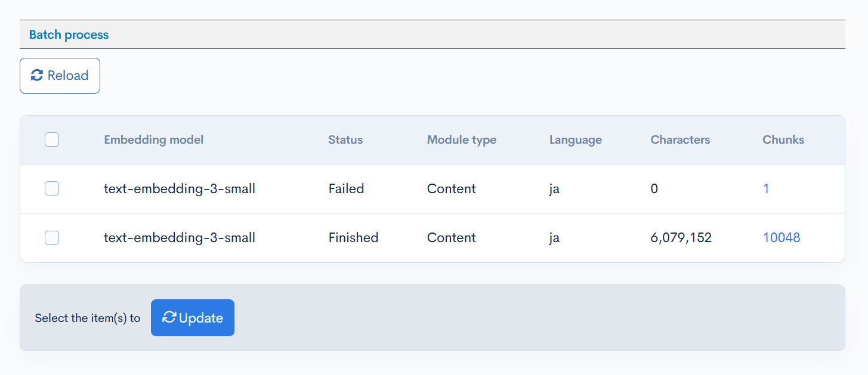Click the text-embedding-3-small label in the first row
The height and width of the screenshot is (375, 868).
point(180,188)
